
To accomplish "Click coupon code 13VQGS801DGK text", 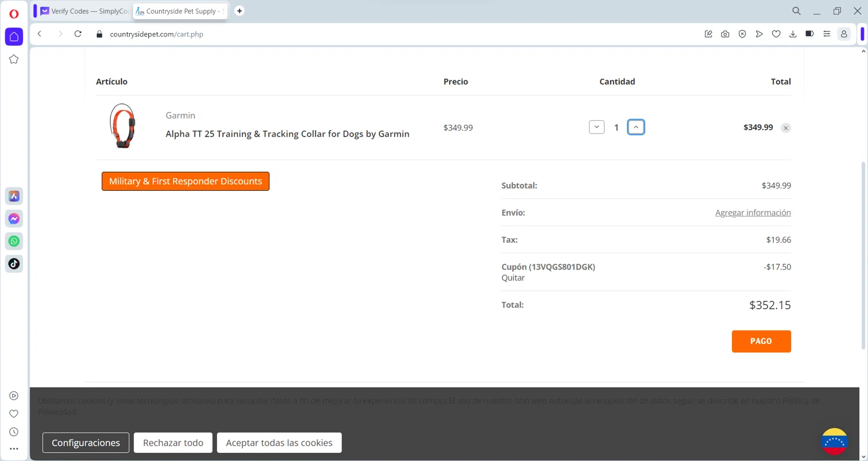I will point(549,267).
